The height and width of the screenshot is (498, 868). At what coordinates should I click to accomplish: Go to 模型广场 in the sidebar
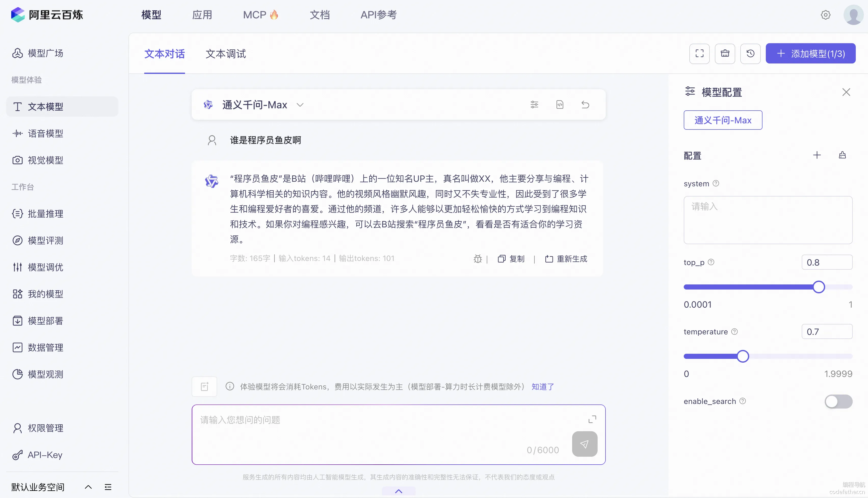62,53
